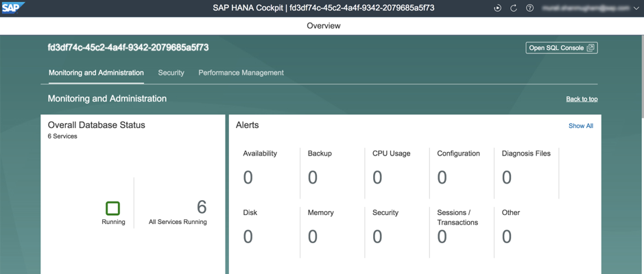Viewport: 644px width, 274px height.
Task: Click the SAP logo in header
Action: point(13,8)
